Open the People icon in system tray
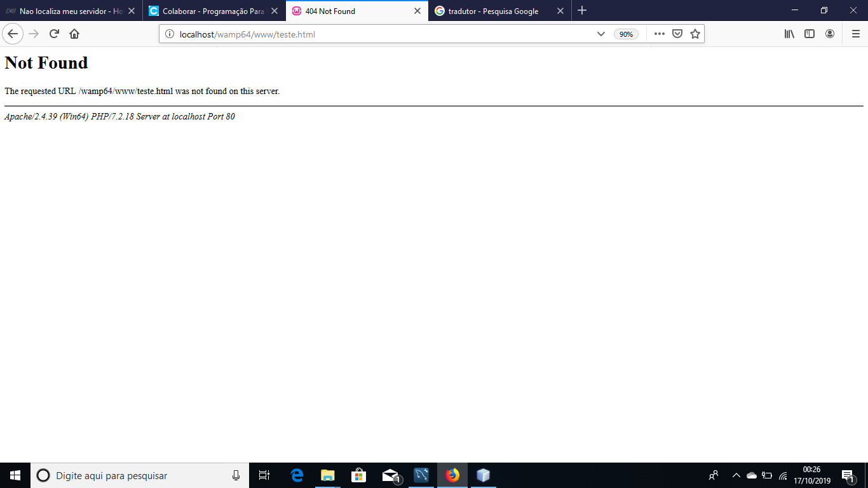Image resolution: width=868 pixels, height=488 pixels. pyautogui.click(x=714, y=475)
